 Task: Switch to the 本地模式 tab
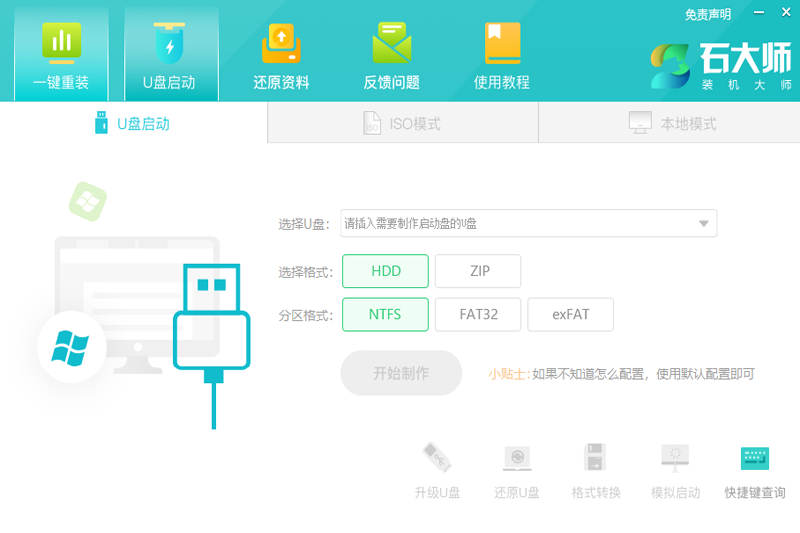pyautogui.click(x=672, y=124)
